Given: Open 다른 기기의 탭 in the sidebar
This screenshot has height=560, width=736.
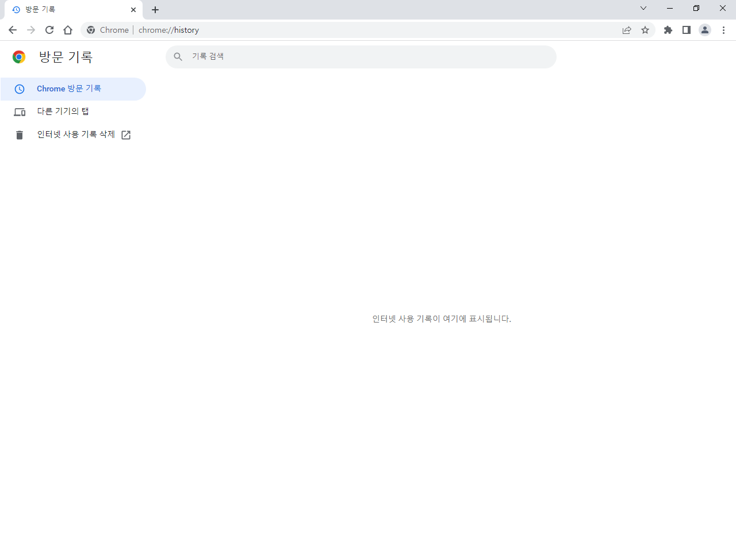Looking at the screenshot, I should [x=73, y=112].
